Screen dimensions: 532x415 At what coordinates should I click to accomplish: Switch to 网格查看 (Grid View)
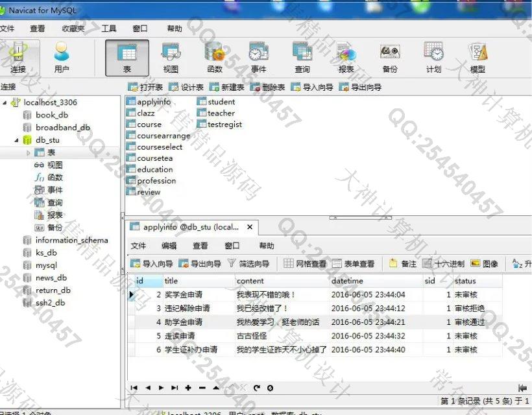click(x=305, y=263)
